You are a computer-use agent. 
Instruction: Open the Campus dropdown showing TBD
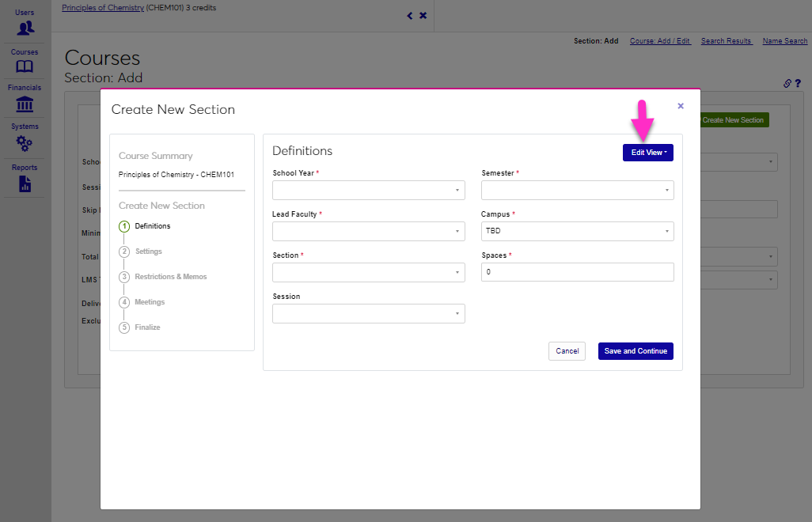[577, 232]
